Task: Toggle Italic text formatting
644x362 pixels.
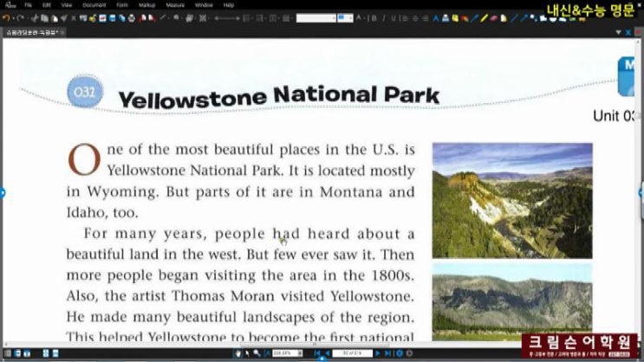Action: 384,18
